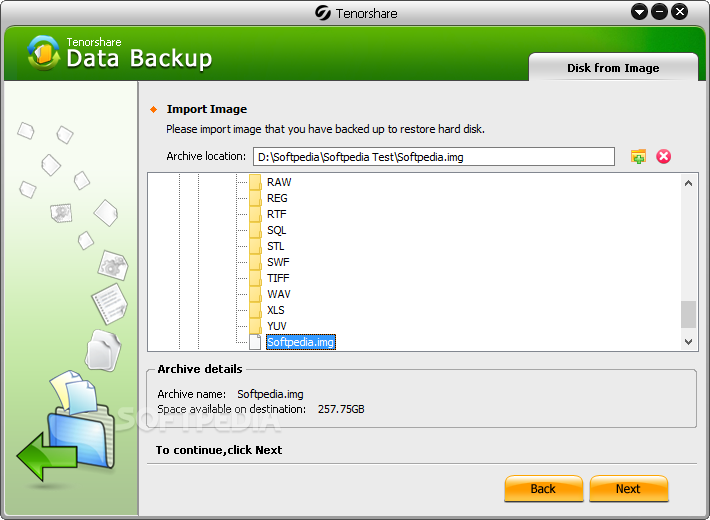Click the Next button
The image size is (710, 520).
[x=628, y=489]
